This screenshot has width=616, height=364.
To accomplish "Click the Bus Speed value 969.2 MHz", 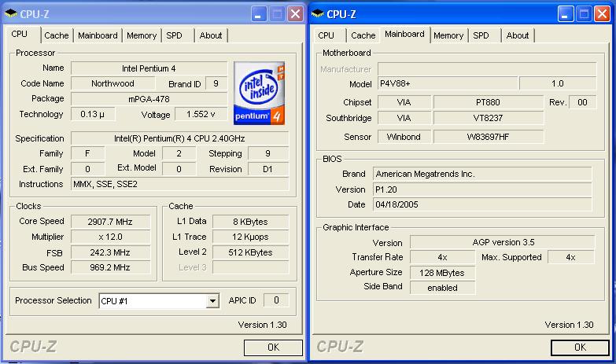I will [110, 267].
